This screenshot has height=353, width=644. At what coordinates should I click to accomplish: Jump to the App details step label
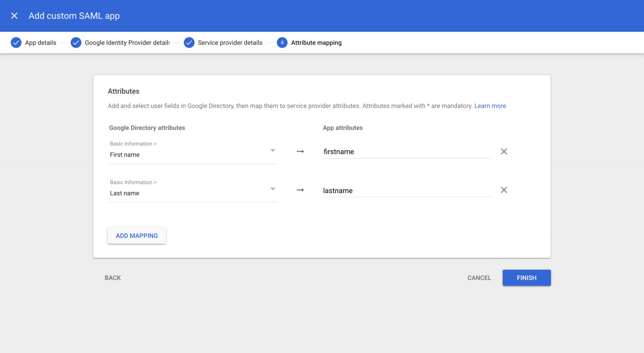(41, 43)
